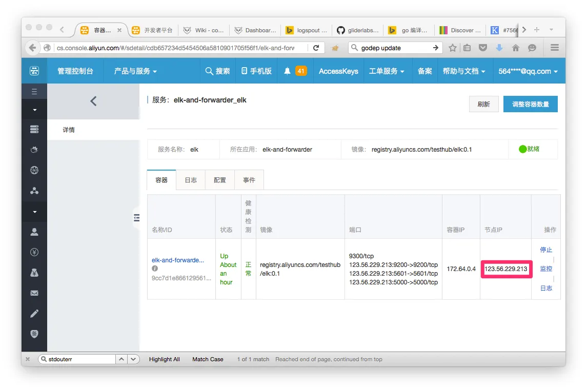Click the browser back arrow button

pos(33,48)
